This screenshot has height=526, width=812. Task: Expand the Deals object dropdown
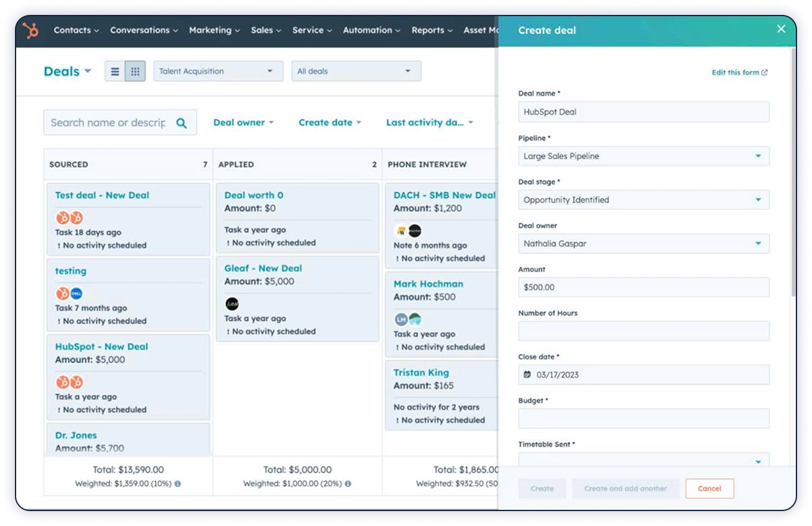[x=68, y=72]
